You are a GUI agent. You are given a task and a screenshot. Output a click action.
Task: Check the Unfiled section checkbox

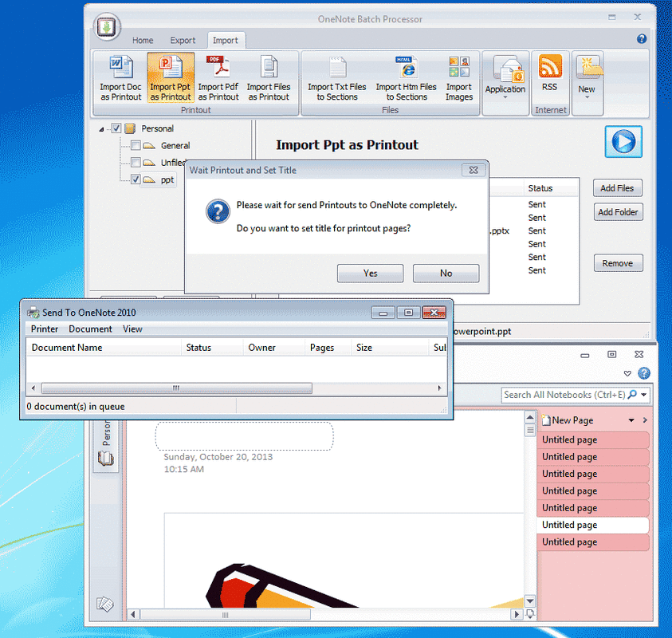(x=136, y=163)
